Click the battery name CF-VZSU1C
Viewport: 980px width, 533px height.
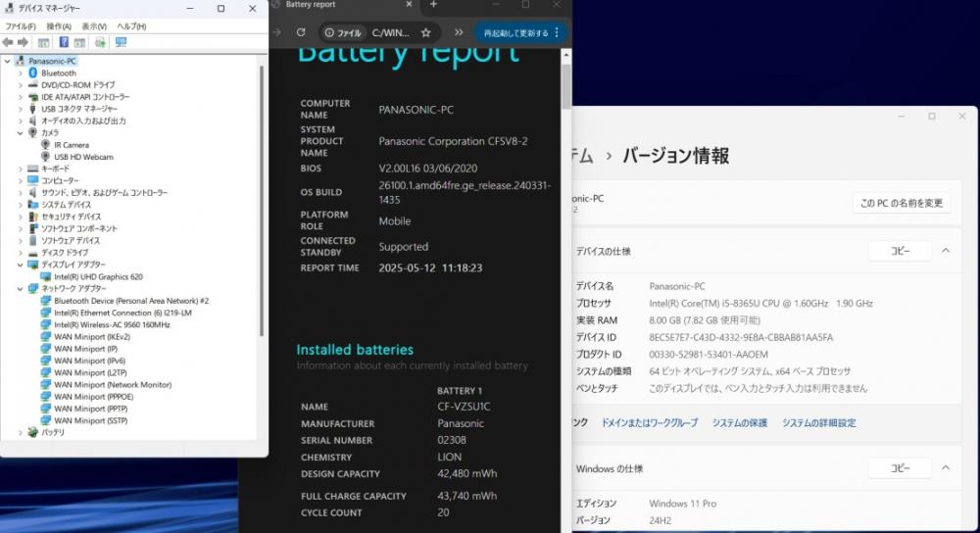[464, 407]
